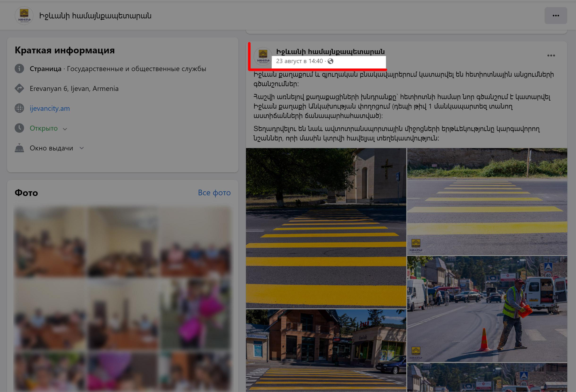Click the globe icon beside ijevancity.am
This screenshot has width=576, height=392.
(19, 108)
